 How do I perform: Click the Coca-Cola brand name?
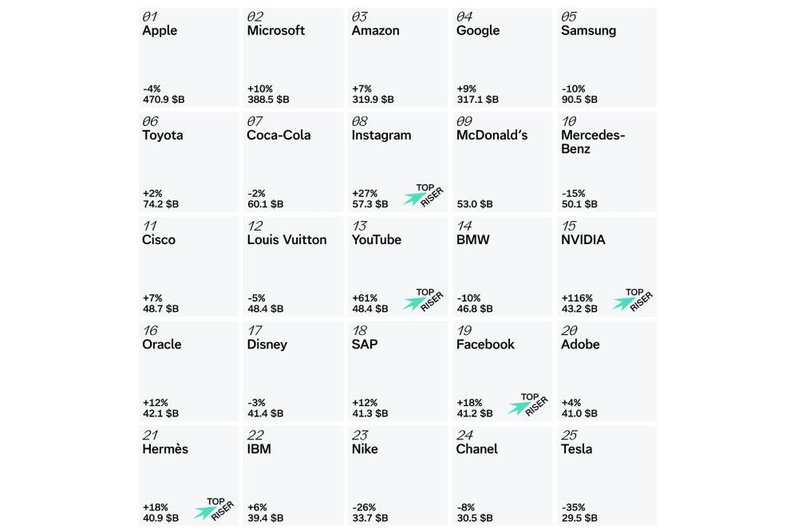[279, 136]
